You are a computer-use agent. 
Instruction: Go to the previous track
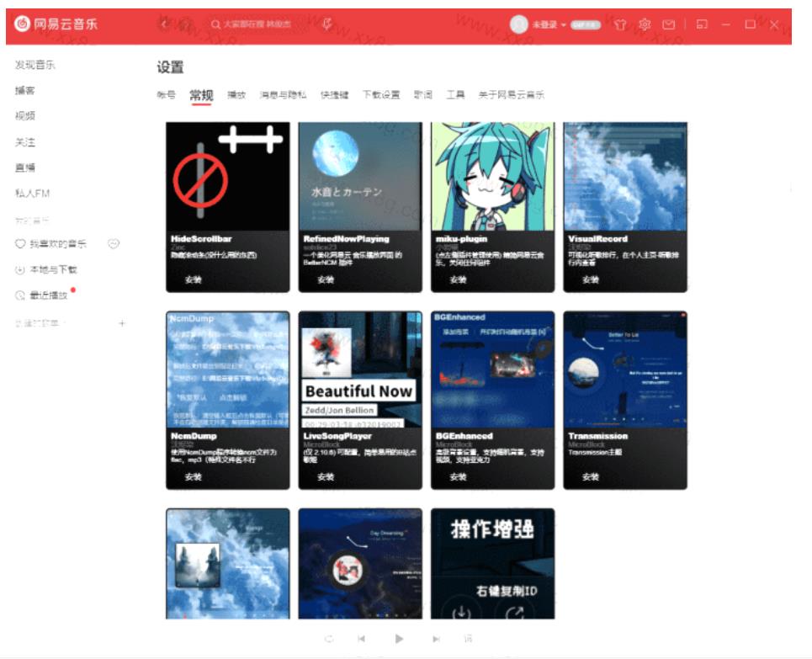pyautogui.click(x=362, y=639)
